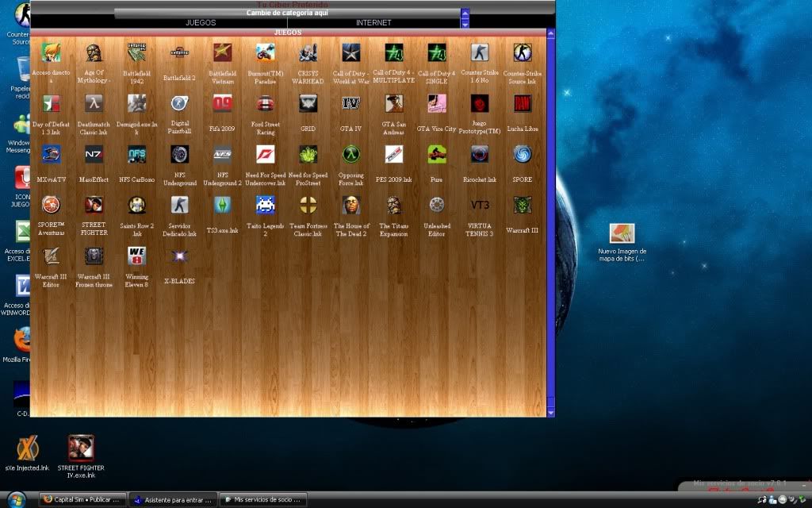Switch to Capital Sim Firefox taskbar window
Screen dimensions: 812x508
[82, 500]
